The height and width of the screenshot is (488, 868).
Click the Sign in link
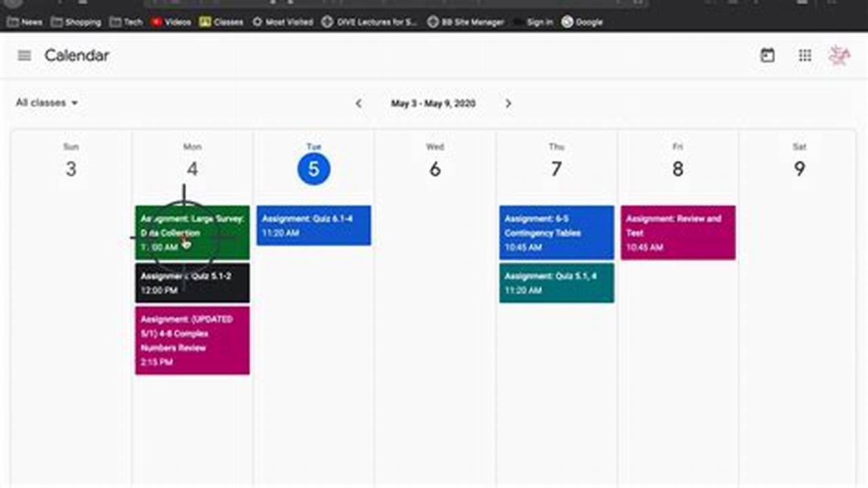[x=539, y=22]
